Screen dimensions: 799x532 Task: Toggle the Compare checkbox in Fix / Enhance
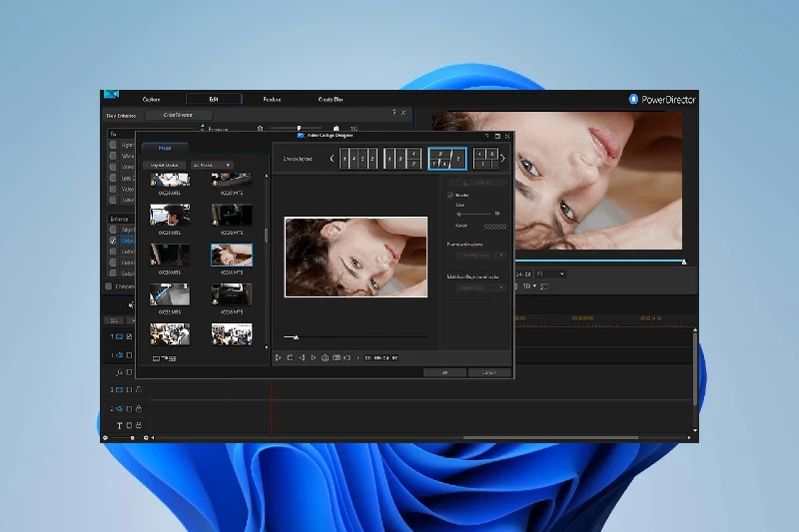pos(109,286)
